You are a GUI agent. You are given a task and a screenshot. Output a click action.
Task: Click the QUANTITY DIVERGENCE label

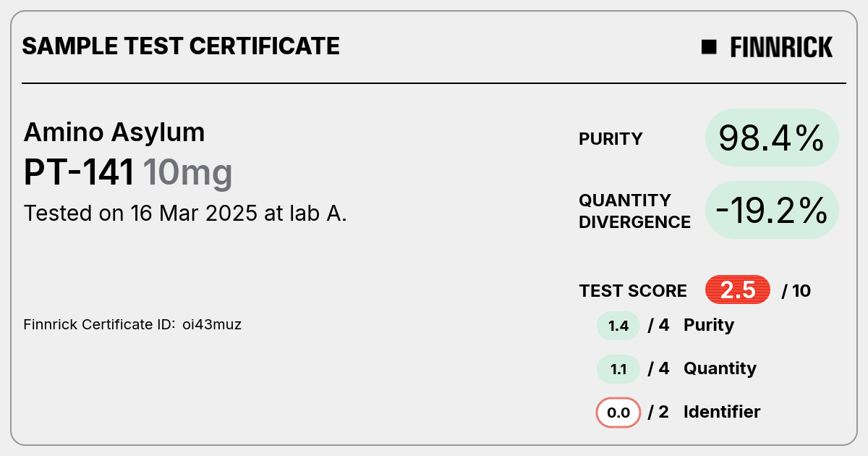[634, 211]
